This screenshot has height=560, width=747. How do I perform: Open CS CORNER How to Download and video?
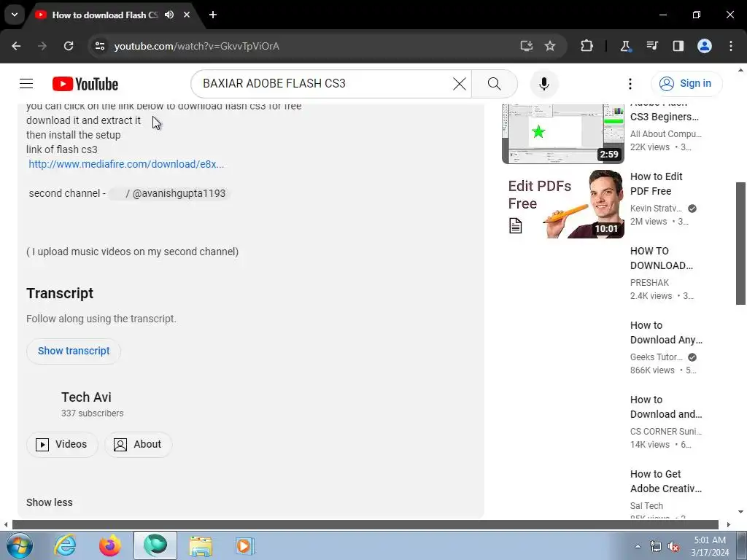[x=667, y=407]
